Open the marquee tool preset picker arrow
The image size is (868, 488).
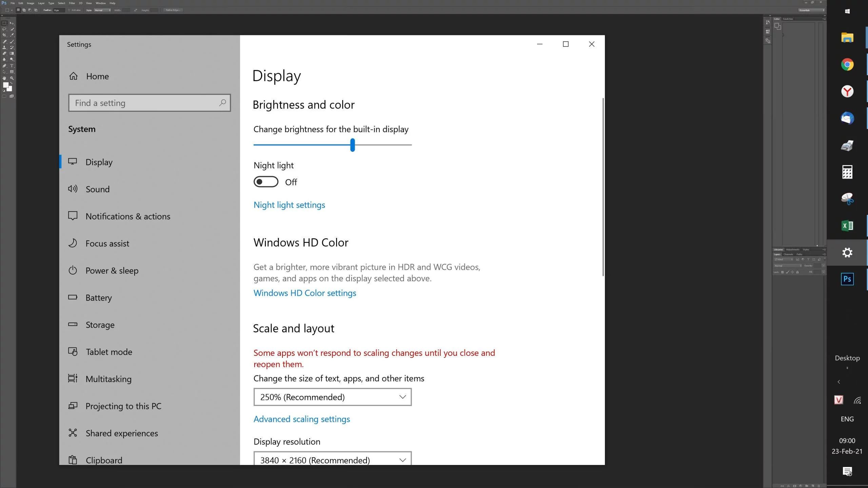click(12, 10)
